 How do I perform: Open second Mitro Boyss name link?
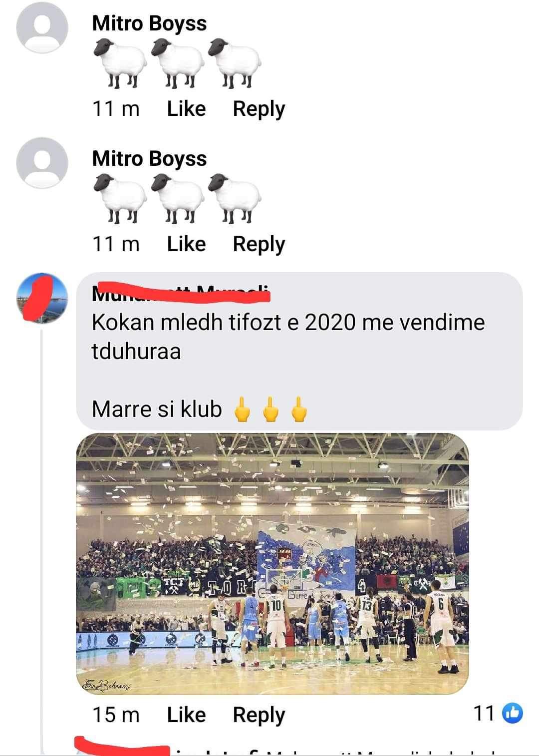[149, 159]
